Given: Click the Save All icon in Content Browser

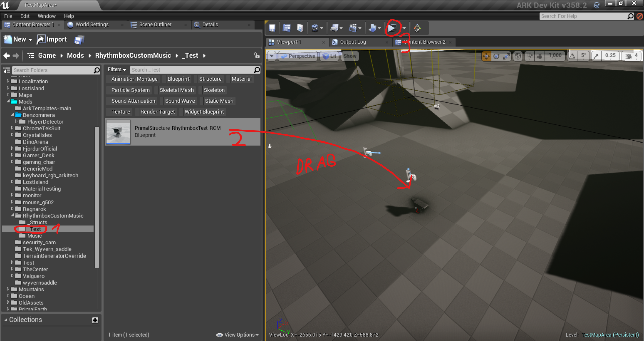Looking at the screenshot, I should pyautogui.click(x=79, y=40).
